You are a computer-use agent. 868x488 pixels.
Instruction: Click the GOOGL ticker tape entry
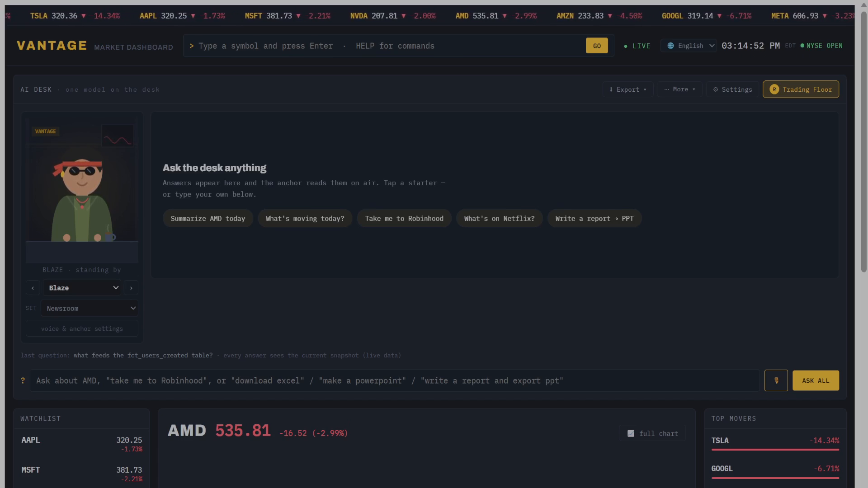point(707,16)
